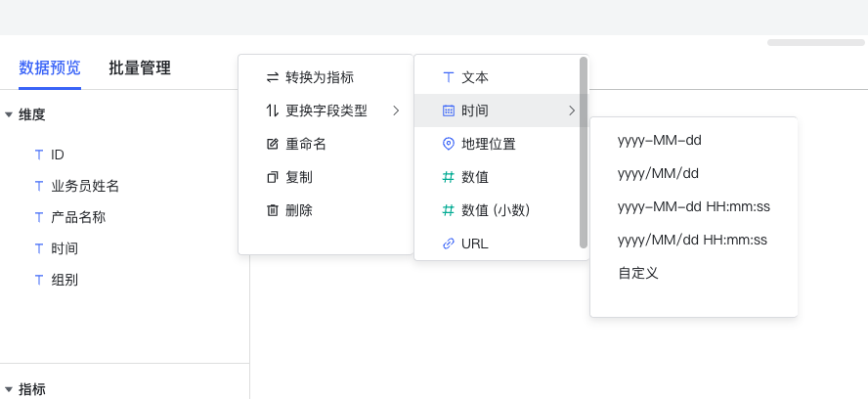The image size is (868, 399).
Task: Click the copy icon beside 复制
Action: (x=273, y=177)
